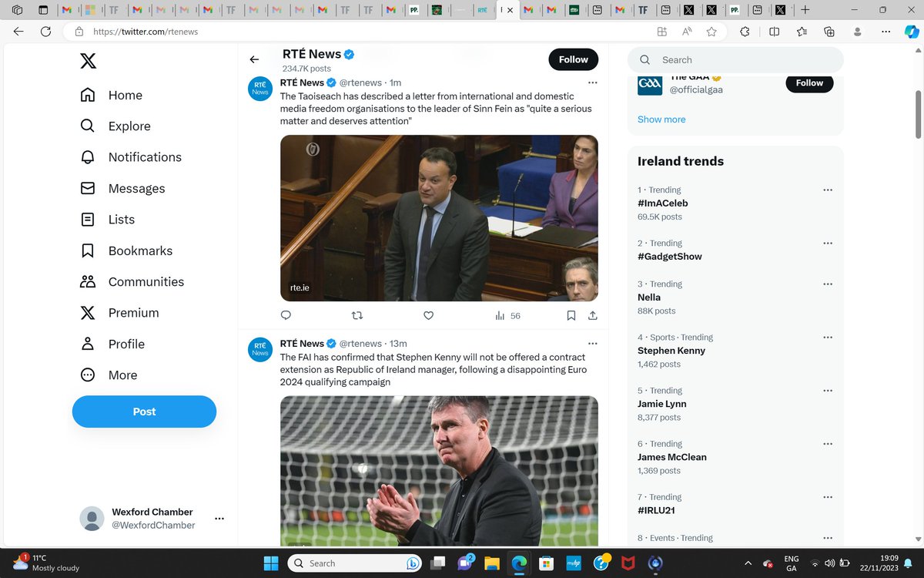Open more options for James McClean trend
924x578 pixels.
[828, 443]
